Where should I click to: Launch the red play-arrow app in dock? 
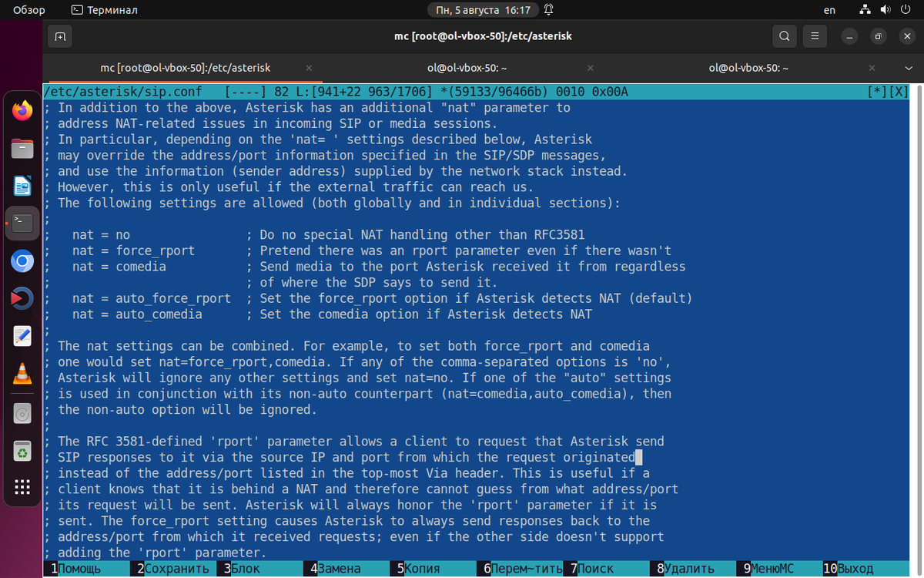click(22, 299)
